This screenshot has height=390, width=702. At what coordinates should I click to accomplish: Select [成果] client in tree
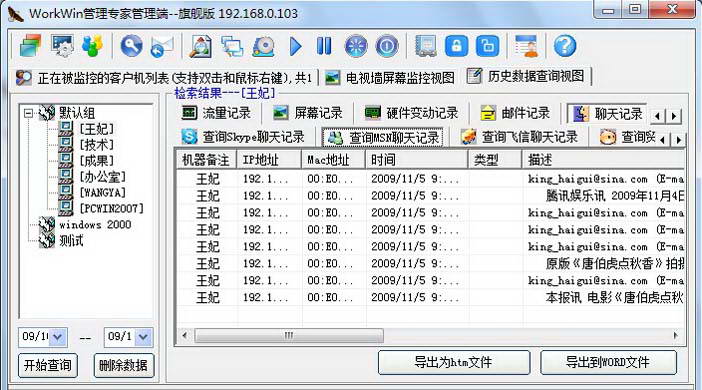tap(96, 161)
